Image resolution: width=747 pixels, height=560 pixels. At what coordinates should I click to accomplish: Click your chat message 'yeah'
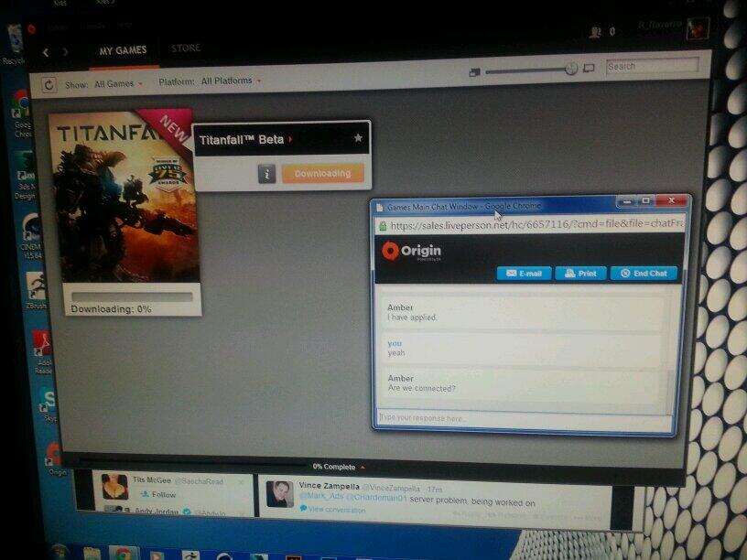395,353
